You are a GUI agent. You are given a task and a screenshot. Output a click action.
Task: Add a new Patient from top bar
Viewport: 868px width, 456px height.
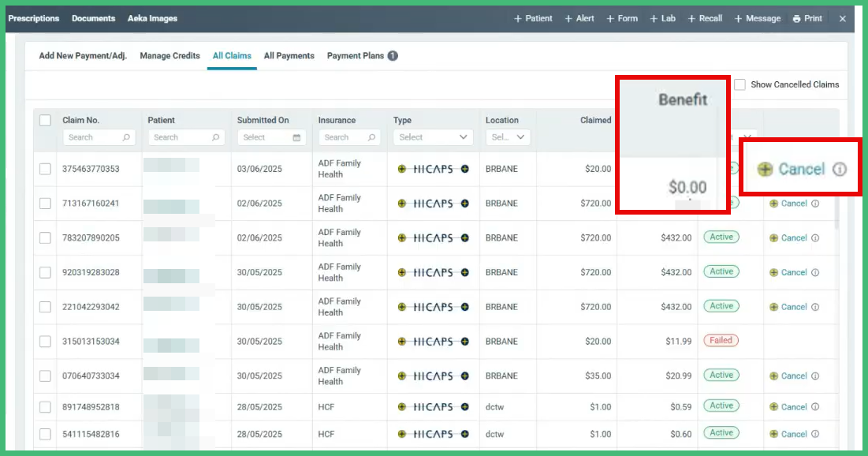(x=533, y=18)
